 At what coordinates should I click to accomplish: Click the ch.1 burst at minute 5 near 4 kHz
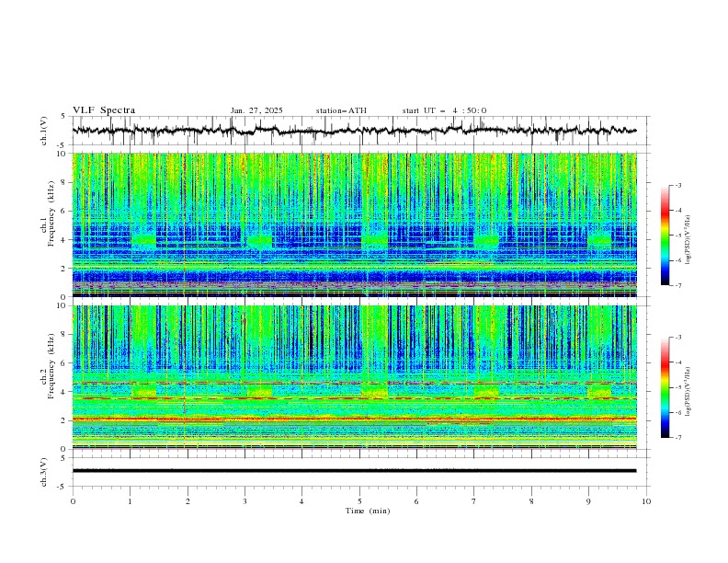[374, 240]
